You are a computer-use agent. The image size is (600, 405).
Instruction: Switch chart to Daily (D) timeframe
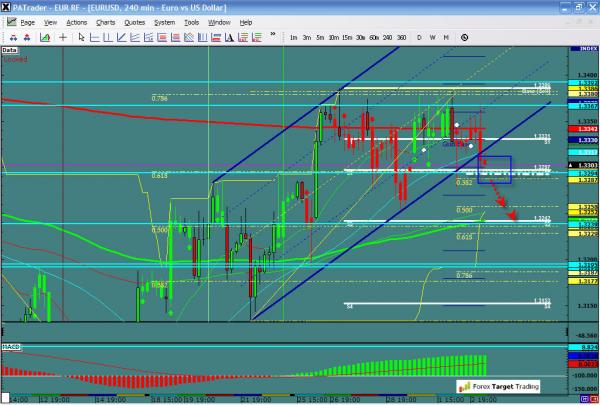tap(420, 37)
